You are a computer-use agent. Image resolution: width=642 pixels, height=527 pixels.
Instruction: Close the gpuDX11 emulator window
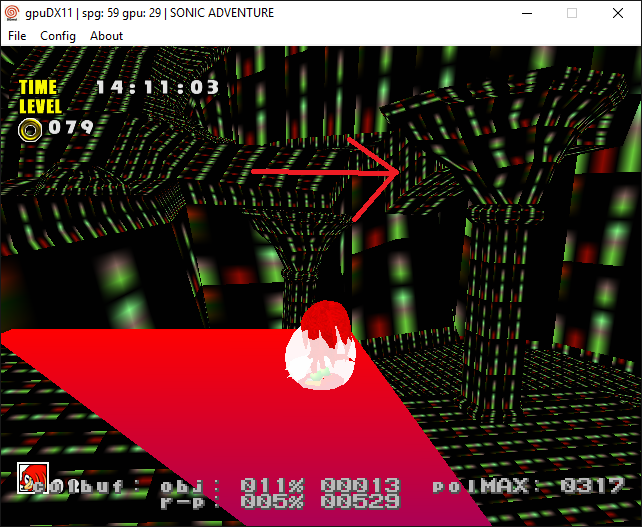[x=618, y=13]
